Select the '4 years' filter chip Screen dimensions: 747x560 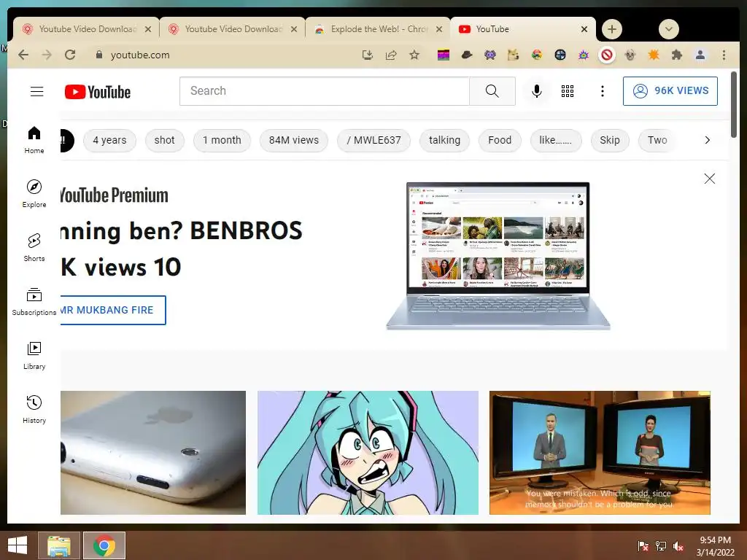(x=109, y=140)
